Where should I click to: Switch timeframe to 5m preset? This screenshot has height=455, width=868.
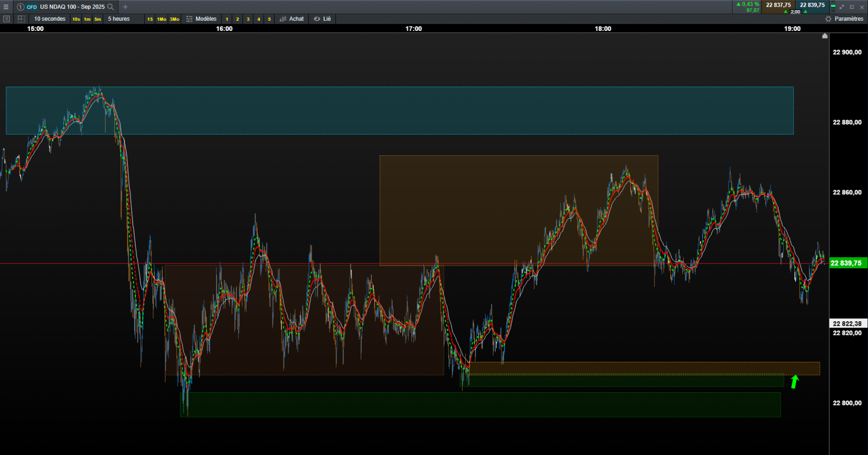coord(98,19)
